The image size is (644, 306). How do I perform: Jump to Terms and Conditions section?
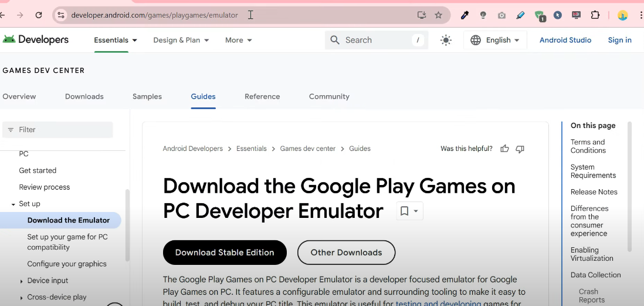tap(588, 146)
